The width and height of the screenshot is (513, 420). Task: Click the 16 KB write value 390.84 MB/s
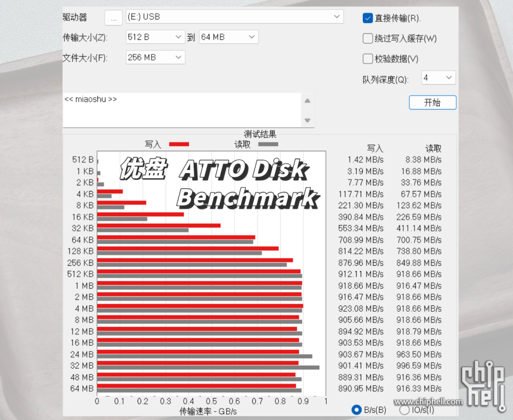point(361,217)
